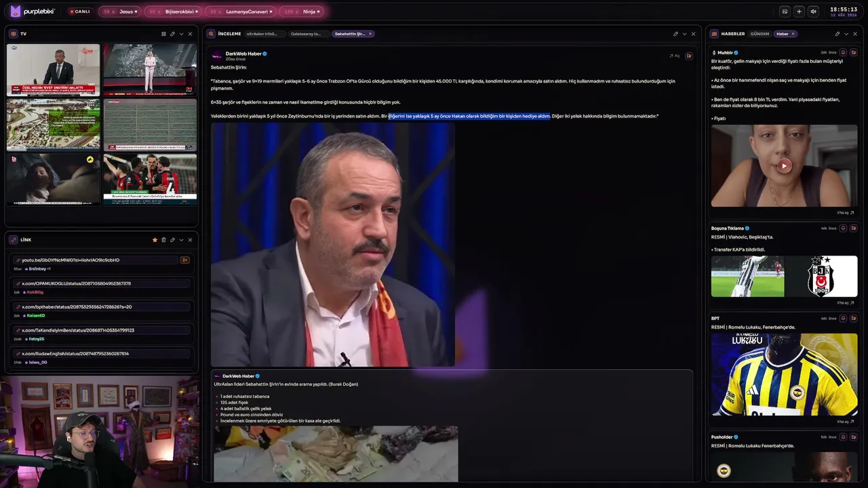The image size is (868, 488).
Task: Close the HABERLER panel
Action: coord(854,34)
